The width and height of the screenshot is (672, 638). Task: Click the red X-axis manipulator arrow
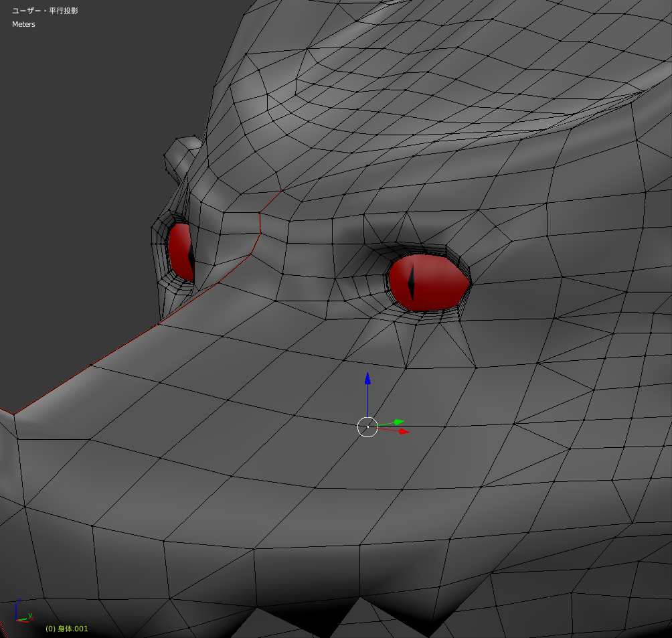click(403, 432)
